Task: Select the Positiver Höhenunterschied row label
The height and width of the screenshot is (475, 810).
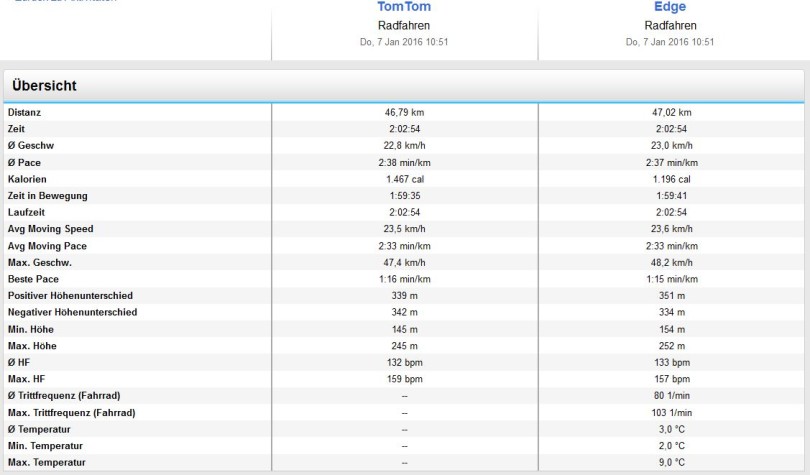Action: click(x=70, y=296)
